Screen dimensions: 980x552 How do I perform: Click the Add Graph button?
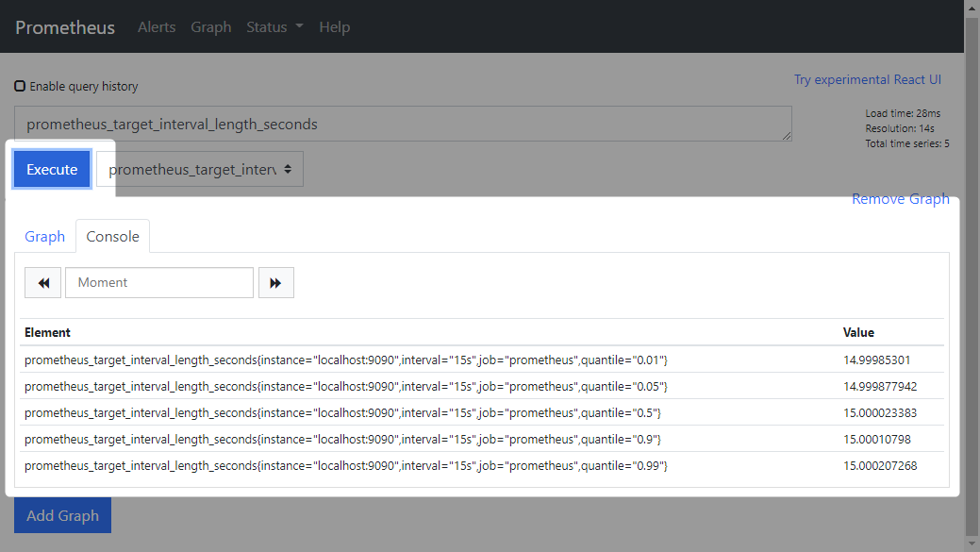pyautogui.click(x=62, y=515)
